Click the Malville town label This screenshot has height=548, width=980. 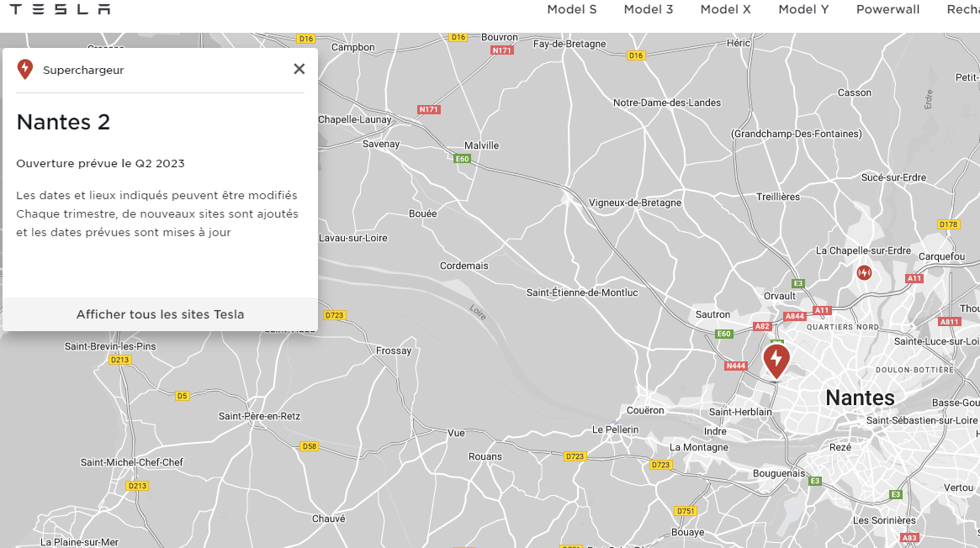[x=481, y=145]
